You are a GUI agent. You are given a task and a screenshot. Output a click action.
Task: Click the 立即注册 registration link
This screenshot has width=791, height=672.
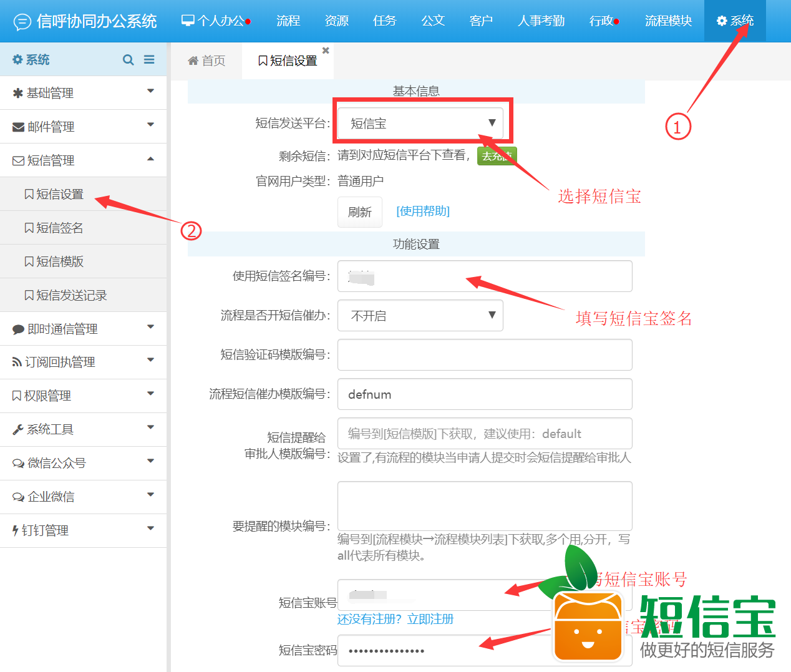click(430, 619)
